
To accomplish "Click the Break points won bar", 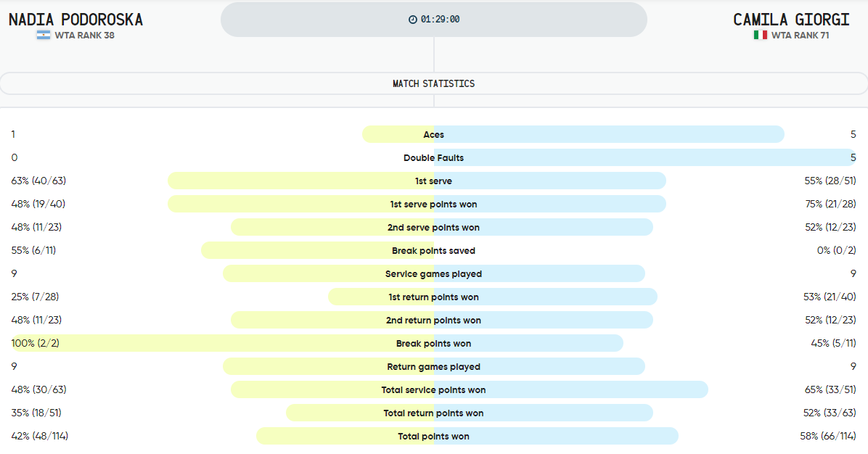I will coord(317,344).
